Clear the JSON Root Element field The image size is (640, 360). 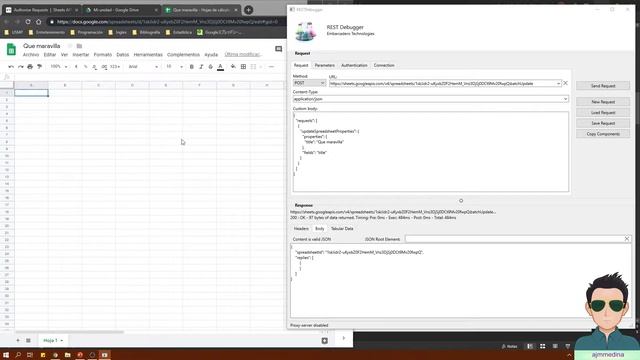(x=627, y=239)
